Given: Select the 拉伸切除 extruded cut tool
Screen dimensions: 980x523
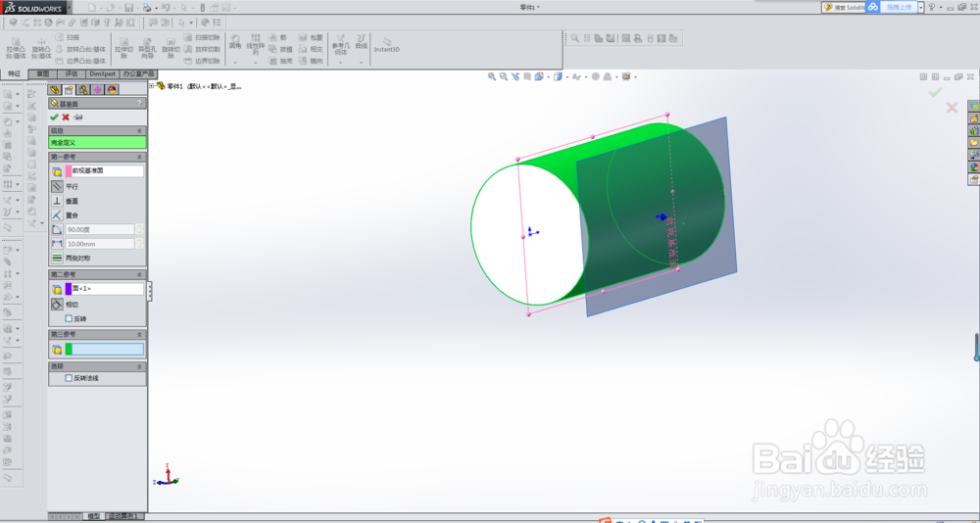Looking at the screenshot, I should click(x=123, y=49).
